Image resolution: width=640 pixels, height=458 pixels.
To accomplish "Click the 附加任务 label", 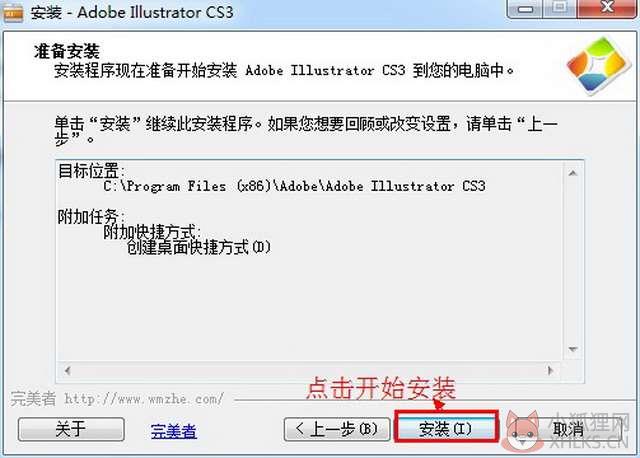I will pos(91,216).
